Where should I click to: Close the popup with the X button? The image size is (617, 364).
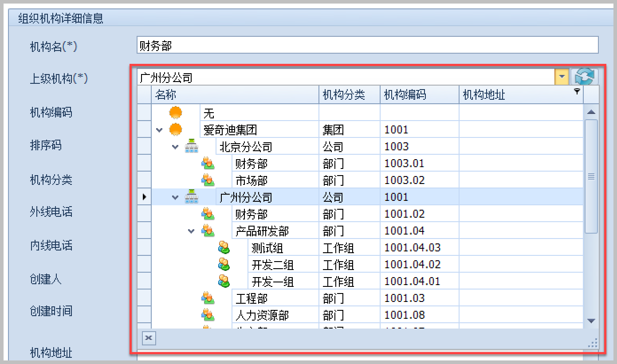[149, 338]
